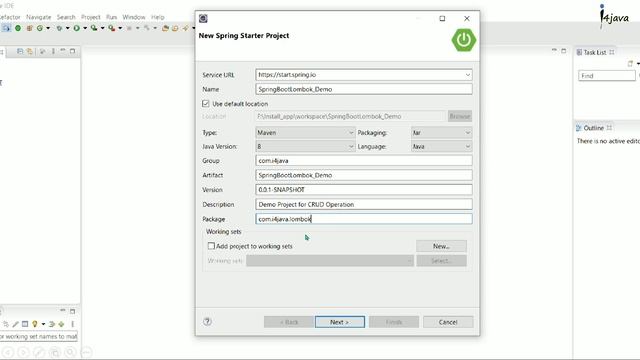This screenshot has width=640, height=360.
Task: Click the Open Type folder icon in toolbar
Action: (165, 28)
